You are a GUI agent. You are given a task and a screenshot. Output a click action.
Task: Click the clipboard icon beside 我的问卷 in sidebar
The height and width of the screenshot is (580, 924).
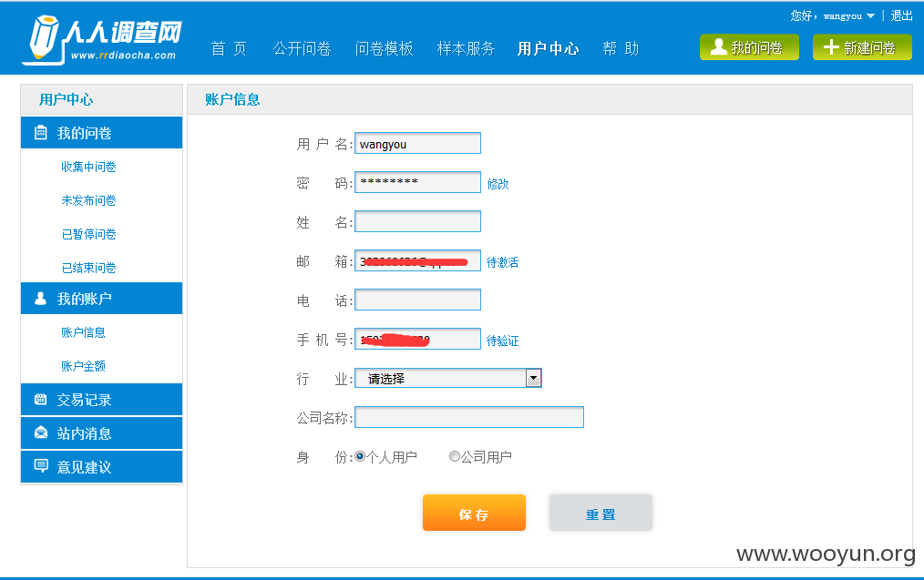click(x=41, y=133)
